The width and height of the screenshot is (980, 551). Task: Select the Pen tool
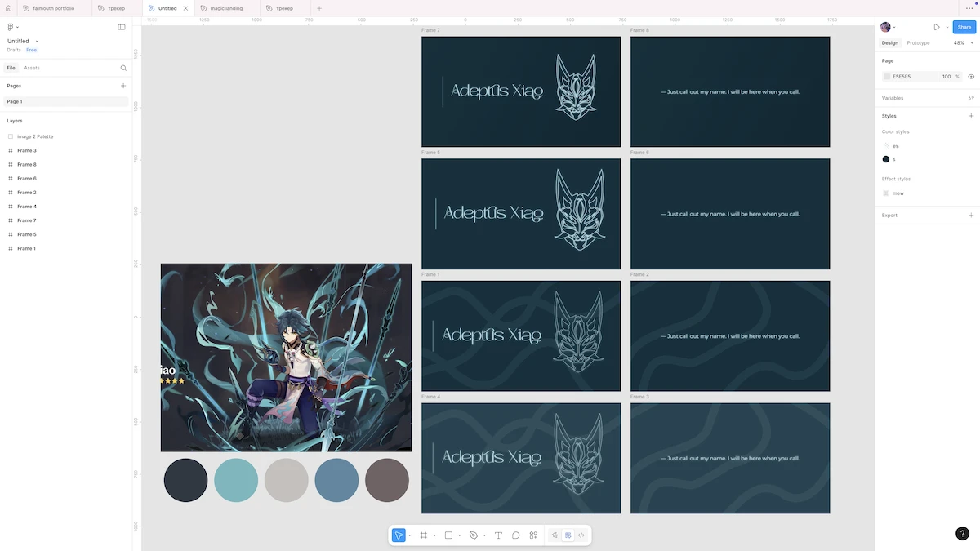click(474, 535)
